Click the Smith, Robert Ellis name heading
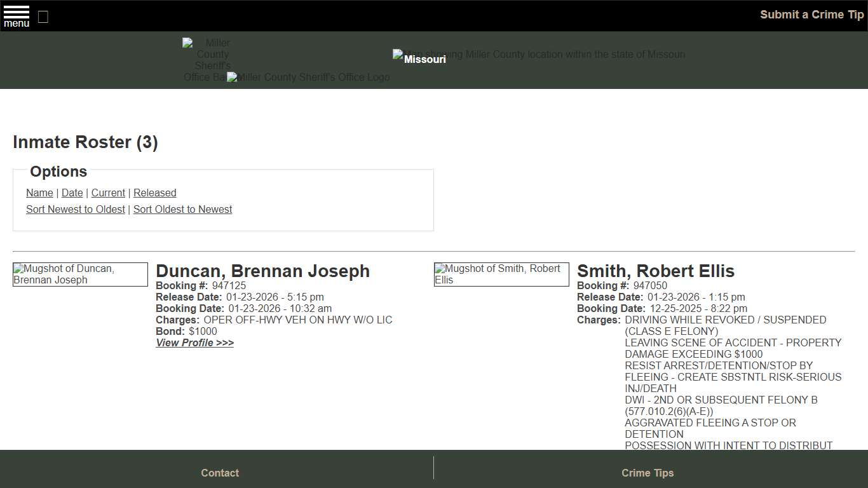The image size is (868, 488). 655,271
